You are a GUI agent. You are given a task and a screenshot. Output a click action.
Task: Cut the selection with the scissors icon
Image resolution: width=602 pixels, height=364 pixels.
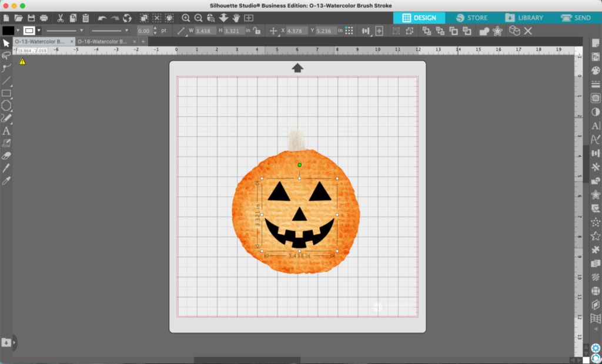tap(61, 18)
